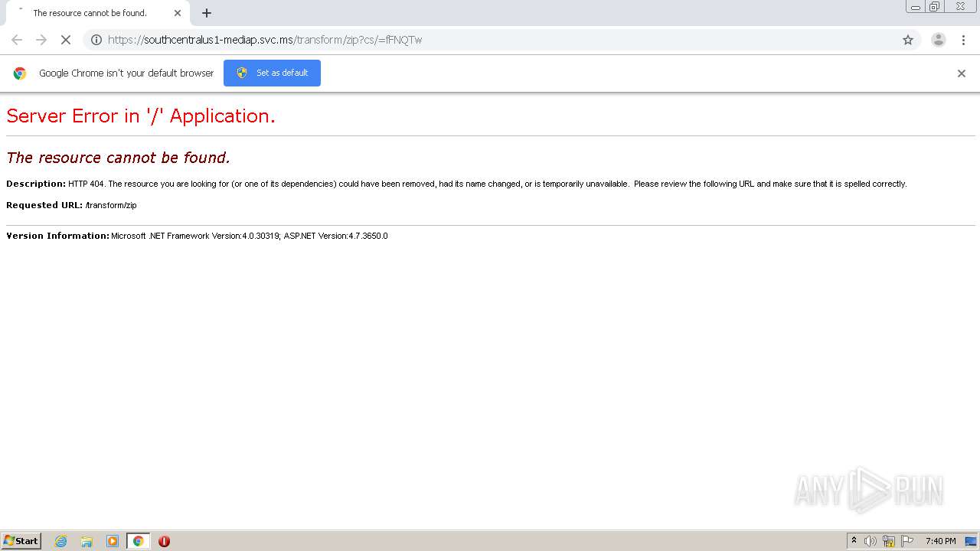
Task: Open the Windows Start menu
Action: 21,541
